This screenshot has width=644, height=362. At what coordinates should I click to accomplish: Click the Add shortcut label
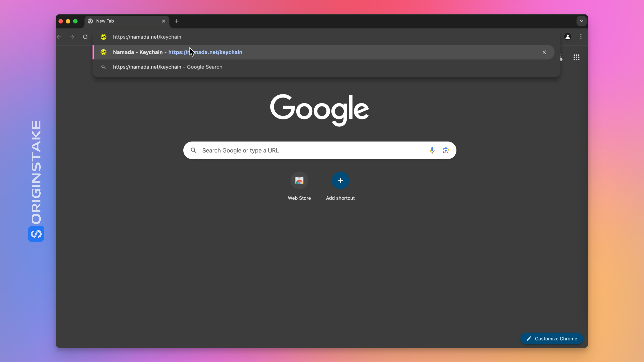pyautogui.click(x=340, y=198)
